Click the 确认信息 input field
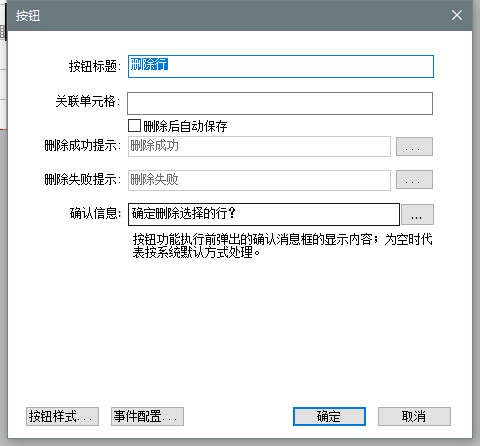Screen dimensions: 480x446 point(264,214)
